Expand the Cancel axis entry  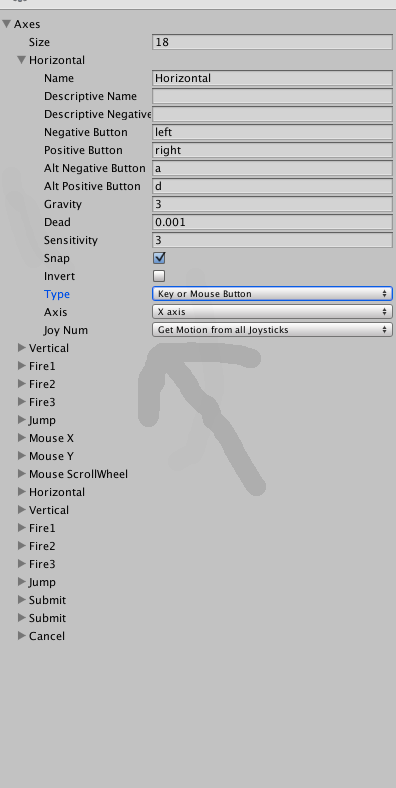coord(22,636)
